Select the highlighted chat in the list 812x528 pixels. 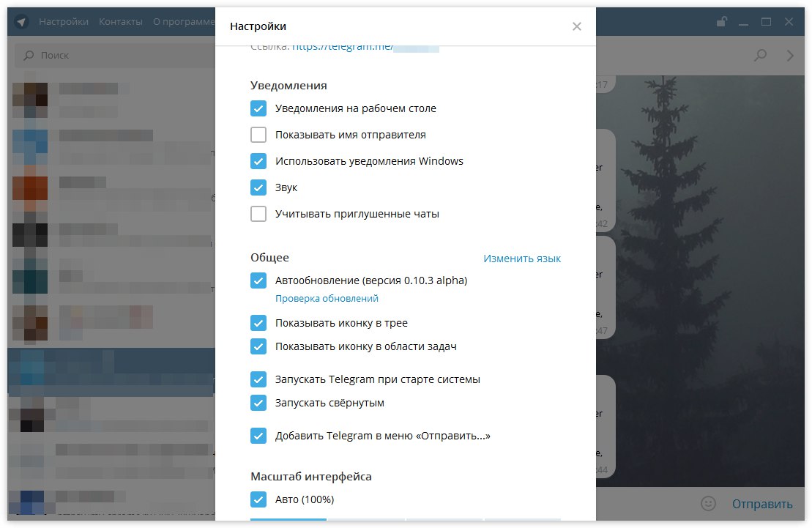(x=111, y=372)
